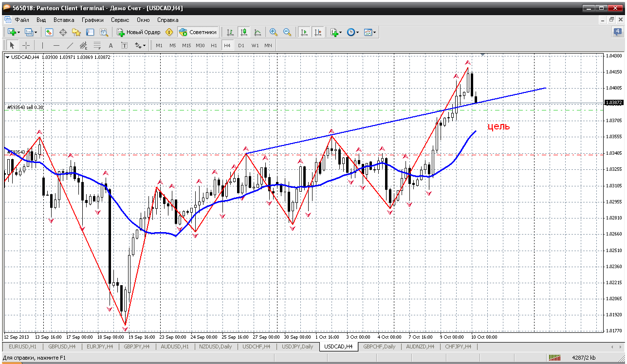Switch timeframe to M5
This screenshot has height=364, width=627.
(x=173, y=45)
